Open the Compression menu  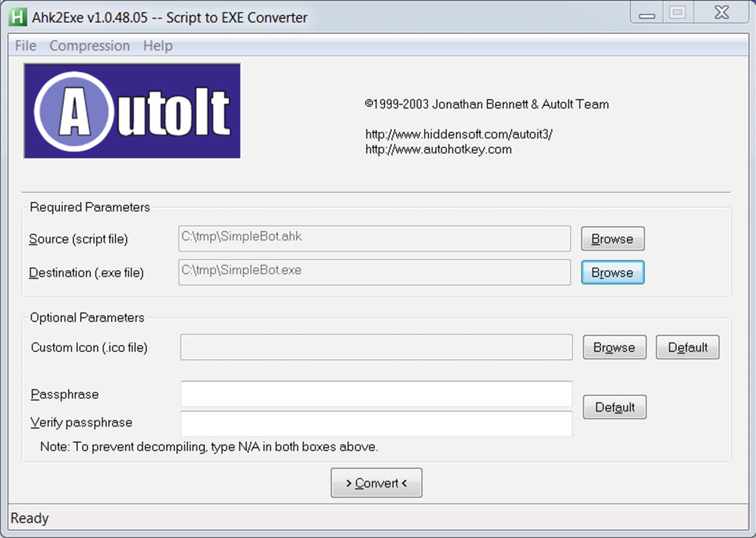[89, 46]
